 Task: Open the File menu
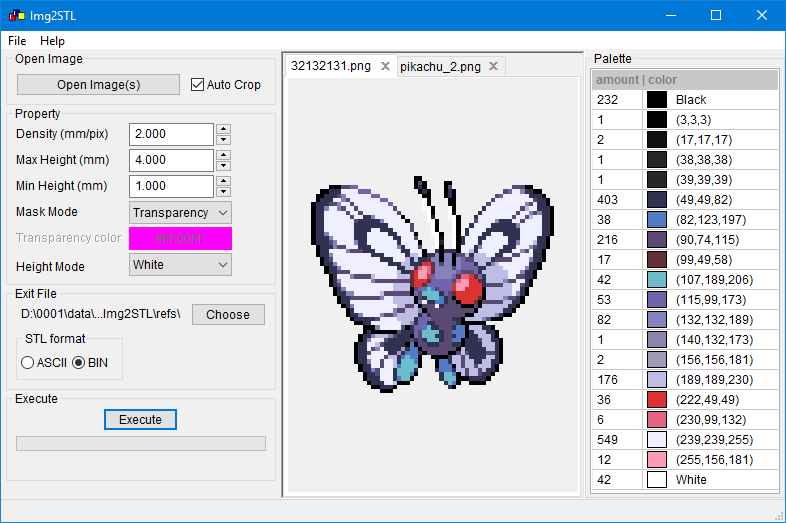pyautogui.click(x=17, y=41)
